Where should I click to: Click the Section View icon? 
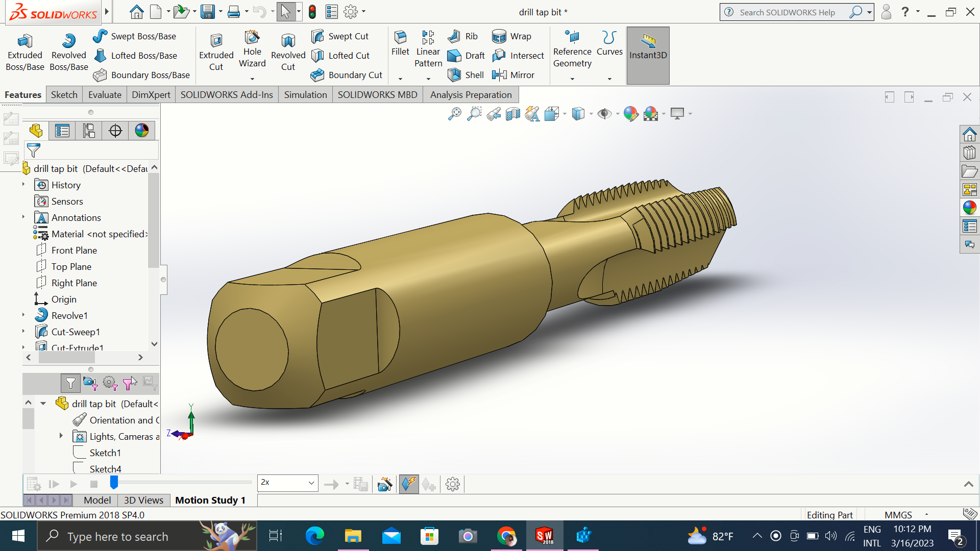pos(513,114)
